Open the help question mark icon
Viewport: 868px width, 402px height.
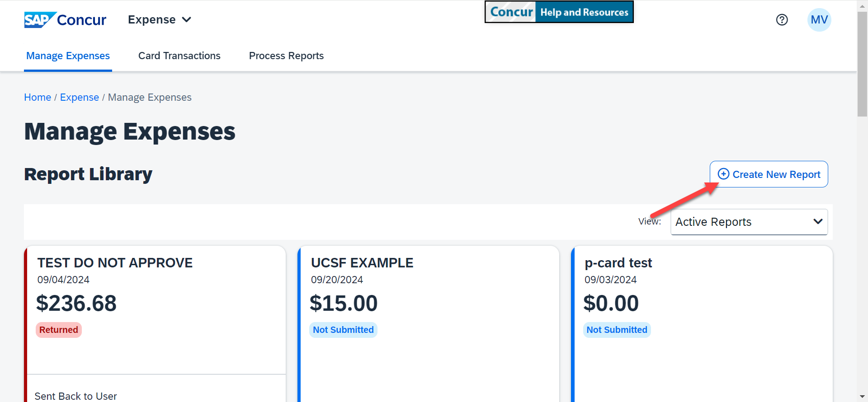point(782,20)
